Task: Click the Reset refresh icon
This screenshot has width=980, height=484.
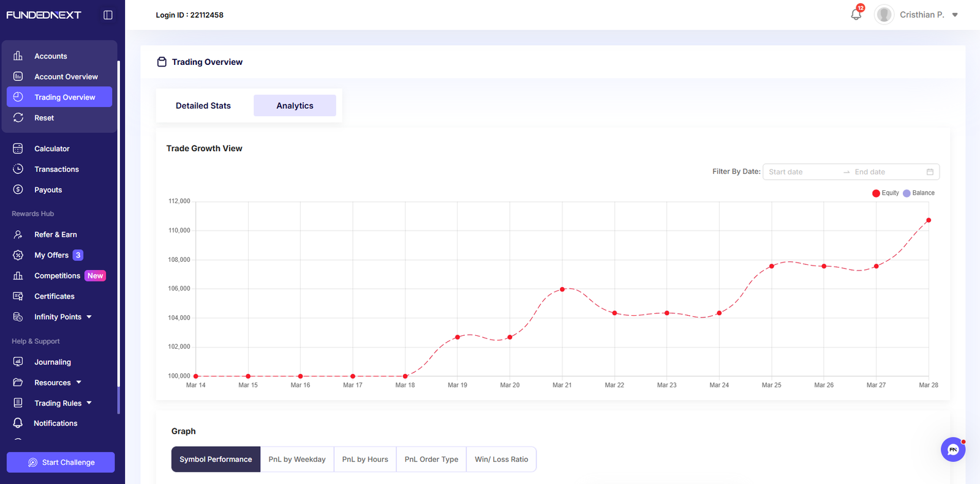Action: coord(18,117)
